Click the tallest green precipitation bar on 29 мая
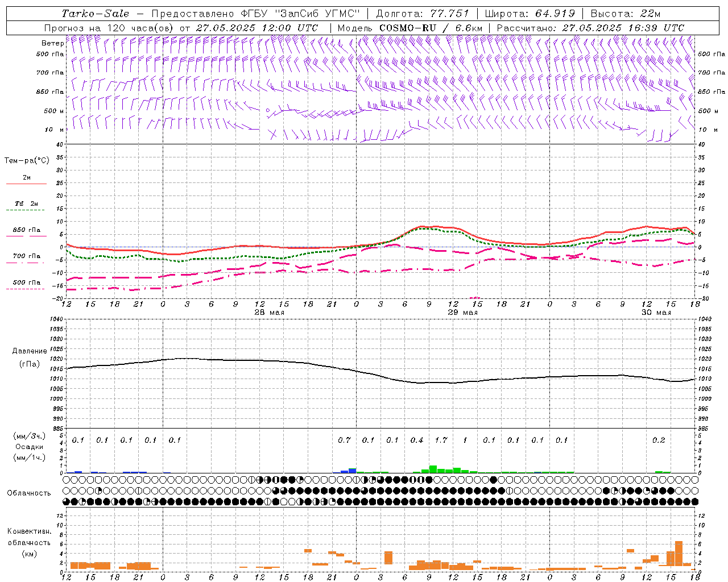Image resolution: width=728 pixels, height=582 pixels. [433, 469]
